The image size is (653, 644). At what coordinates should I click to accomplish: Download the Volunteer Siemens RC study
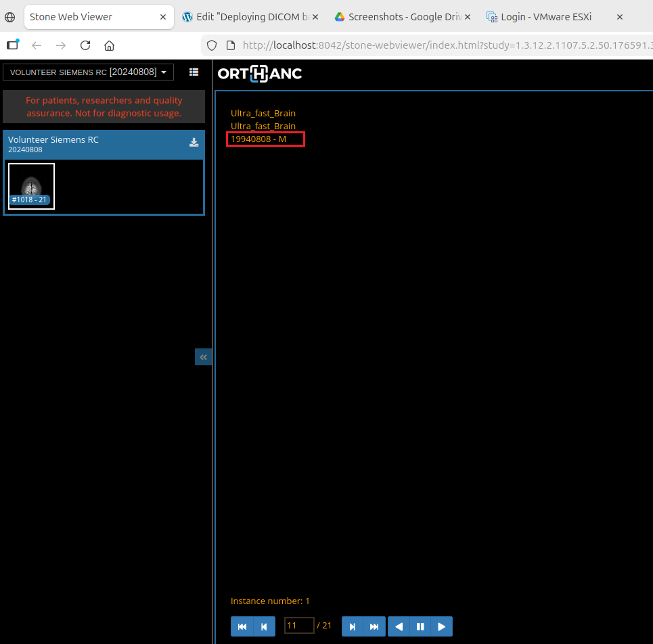(194, 142)
